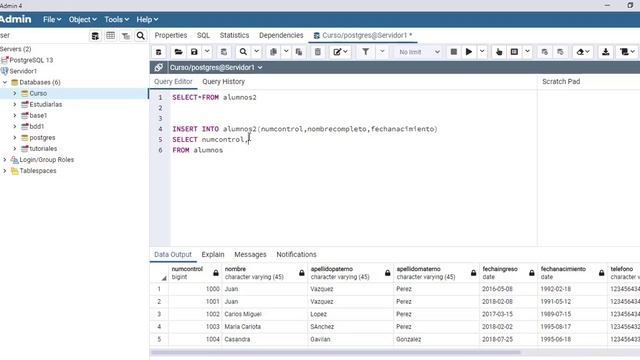The width and height of the screenshot is (640, 360).
Task: Switch to the SQL tab
Action: tap(203, 36)
